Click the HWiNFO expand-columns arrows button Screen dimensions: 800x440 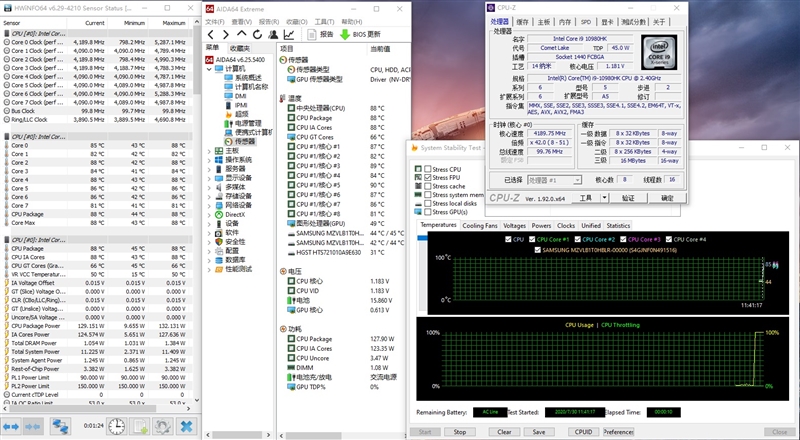(11, 426)
